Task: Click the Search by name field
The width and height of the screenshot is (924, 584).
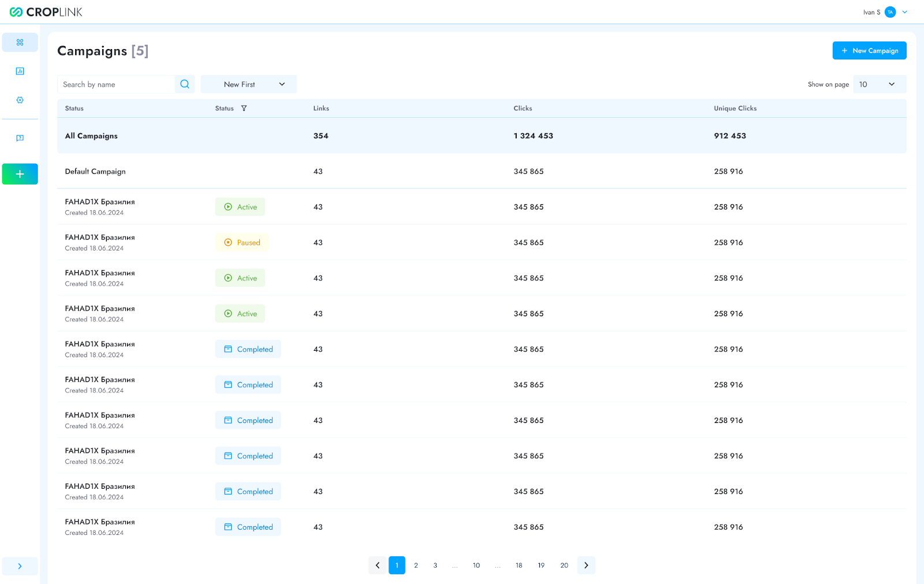Action: pos(115,84)
